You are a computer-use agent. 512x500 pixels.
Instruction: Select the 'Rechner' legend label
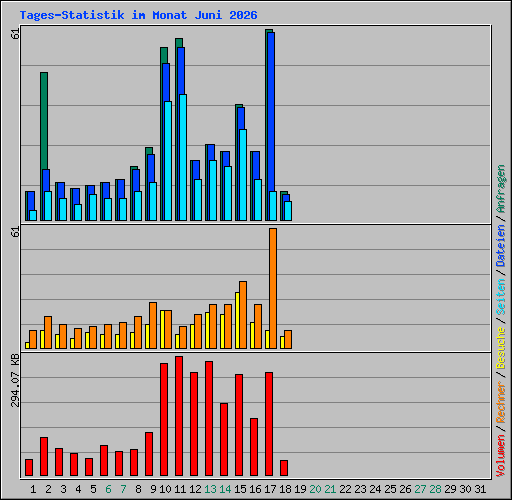click(501, 402)
